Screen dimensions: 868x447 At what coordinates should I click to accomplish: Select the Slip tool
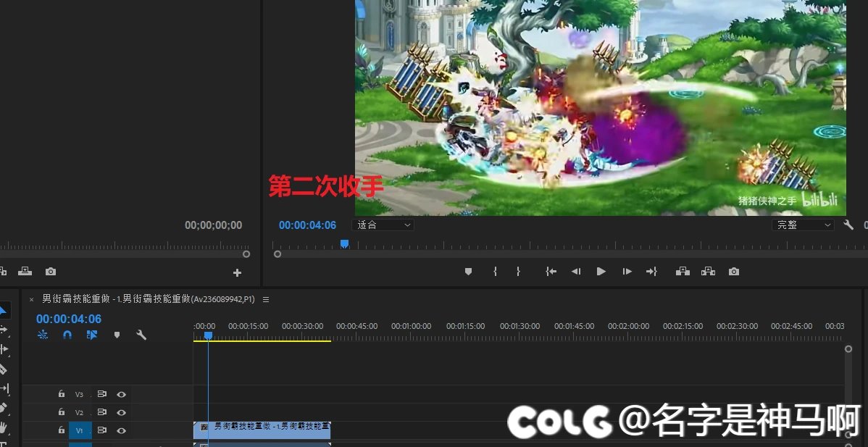coord(4,388)
